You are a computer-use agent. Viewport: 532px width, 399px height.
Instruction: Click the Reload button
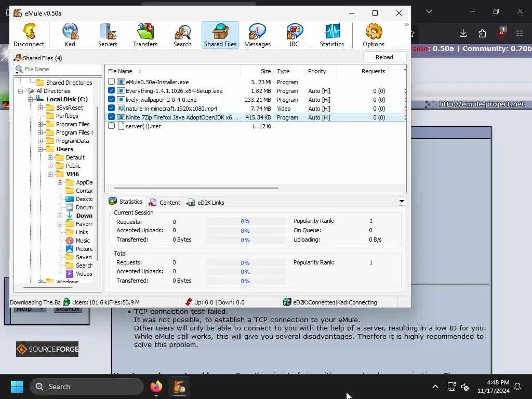coord(384,57)
